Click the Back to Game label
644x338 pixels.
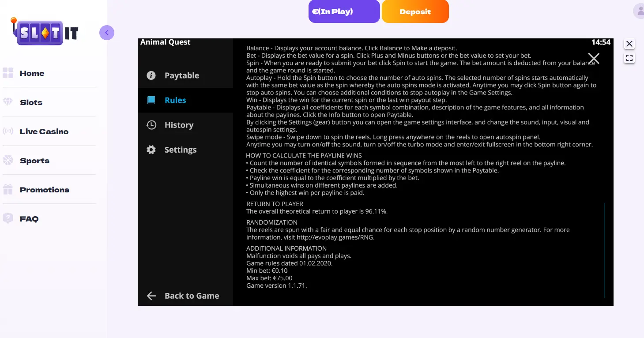tap(192, 296)
